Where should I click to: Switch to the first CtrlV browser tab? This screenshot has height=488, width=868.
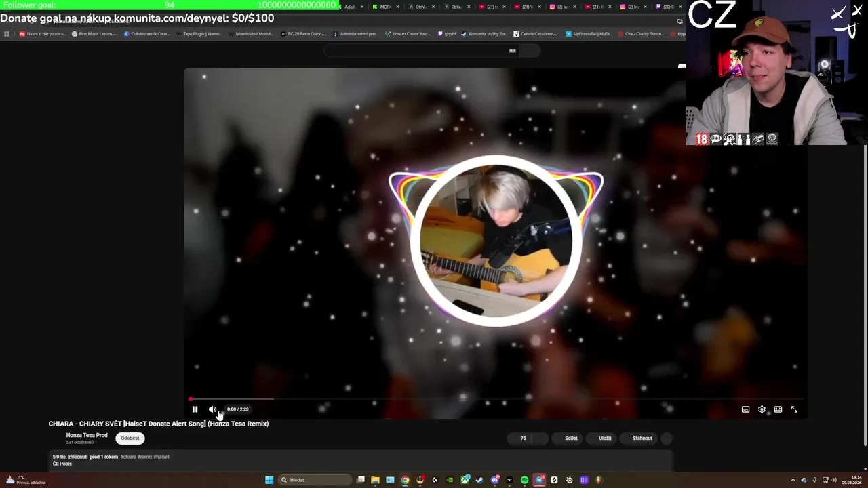421,7
